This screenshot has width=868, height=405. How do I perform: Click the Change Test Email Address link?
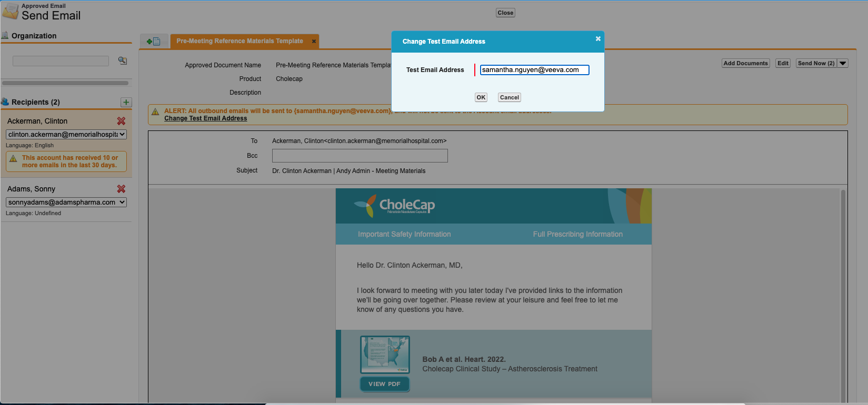coord(205,118)
